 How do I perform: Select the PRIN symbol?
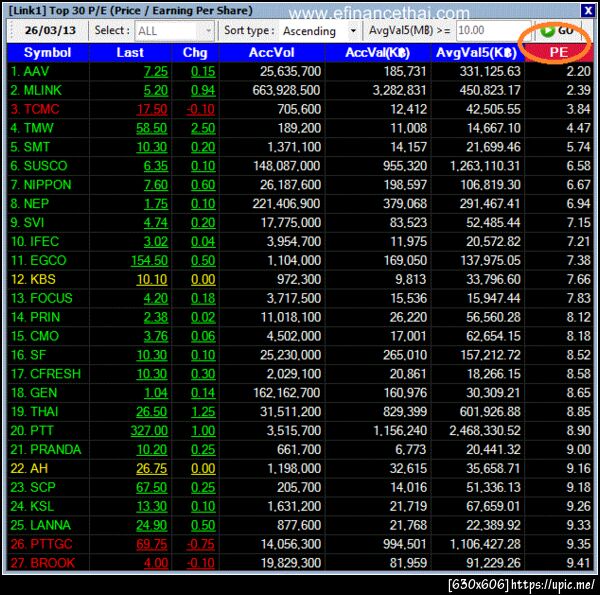[35, 317]
